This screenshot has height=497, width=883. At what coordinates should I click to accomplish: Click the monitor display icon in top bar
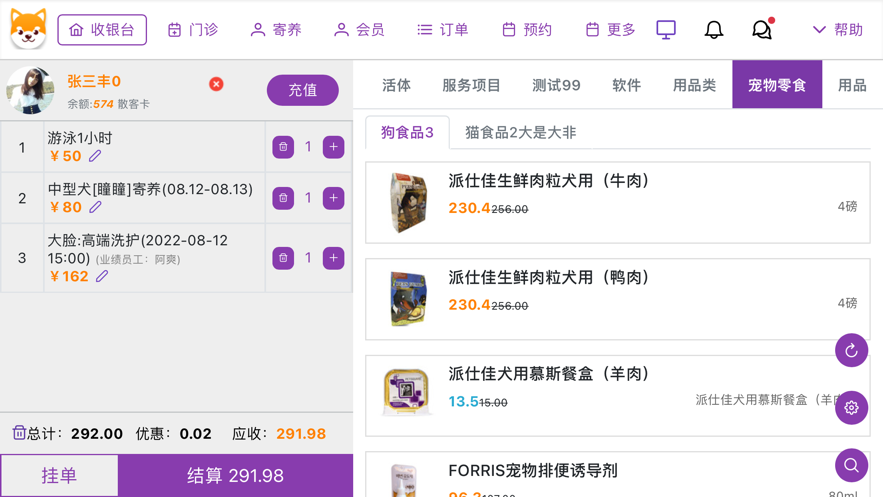pos(666,30)
